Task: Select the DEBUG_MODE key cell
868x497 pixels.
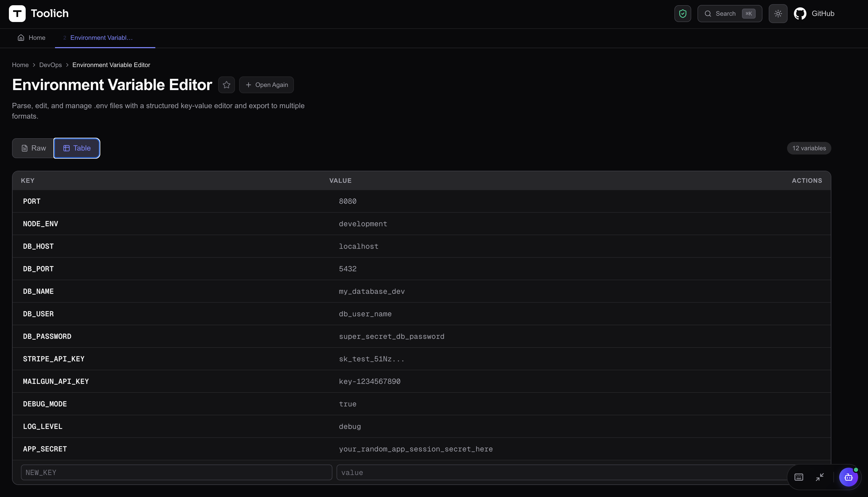Action: 45,404
